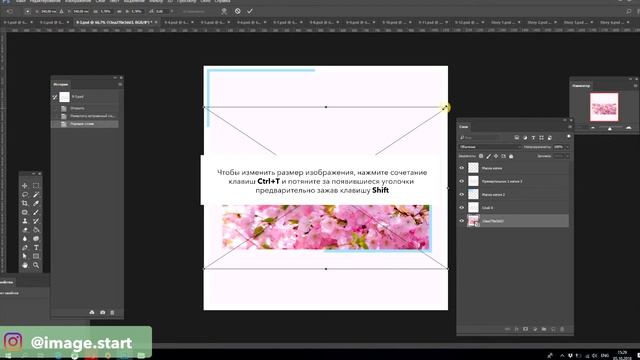The height and width of the screenshot is (360, 640).
Task: Lock all padlock icon in Layers panel
Action: 511,156
